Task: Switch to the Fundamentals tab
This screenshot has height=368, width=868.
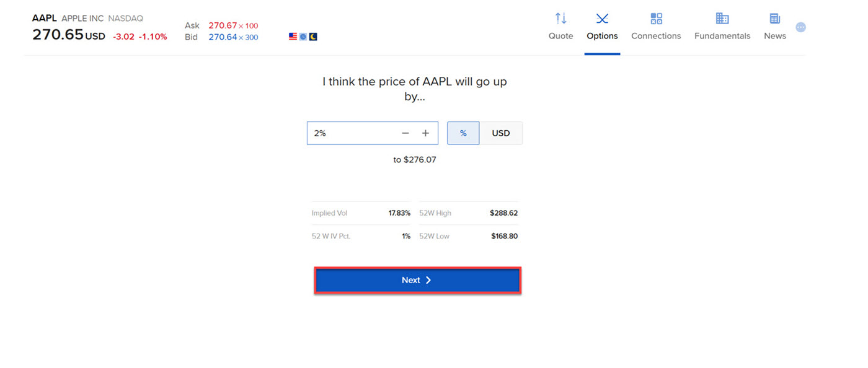Action: [722, 28]
